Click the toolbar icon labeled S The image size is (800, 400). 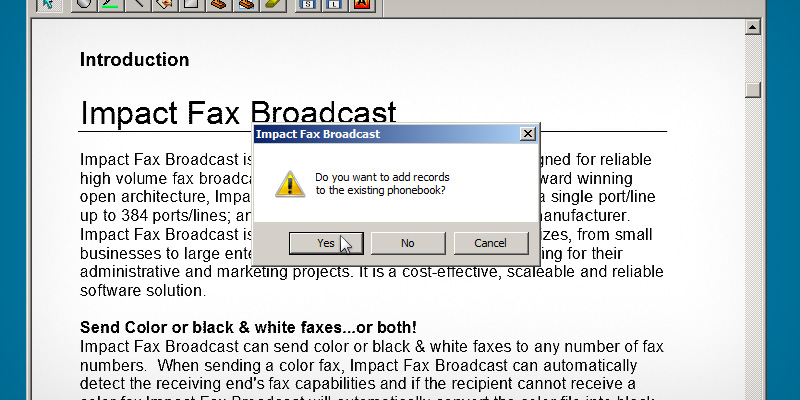(306, 4)
